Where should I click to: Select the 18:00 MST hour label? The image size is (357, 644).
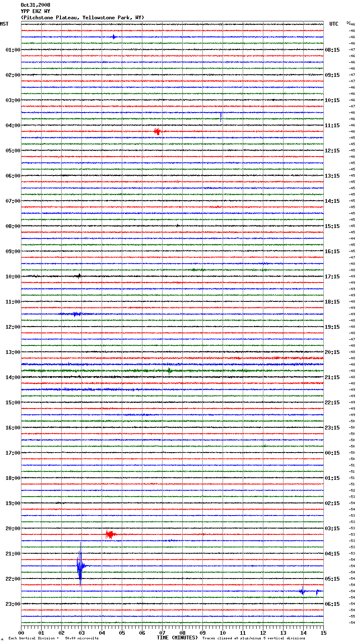13,478
